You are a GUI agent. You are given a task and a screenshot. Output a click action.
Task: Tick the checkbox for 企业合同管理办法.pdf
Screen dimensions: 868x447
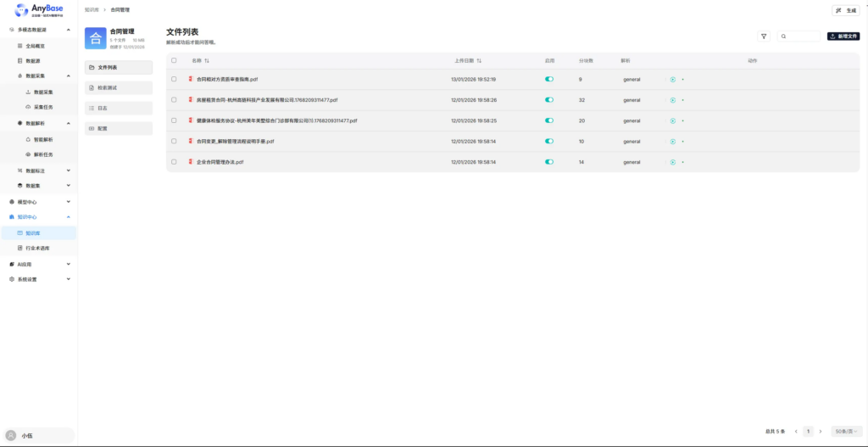174,161
